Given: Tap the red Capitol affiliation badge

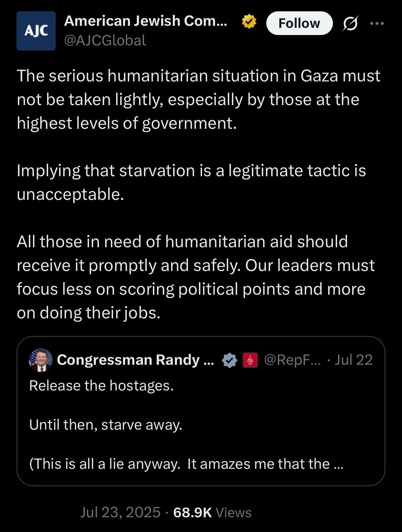Looking at the screenshot, I should (250, 360).
